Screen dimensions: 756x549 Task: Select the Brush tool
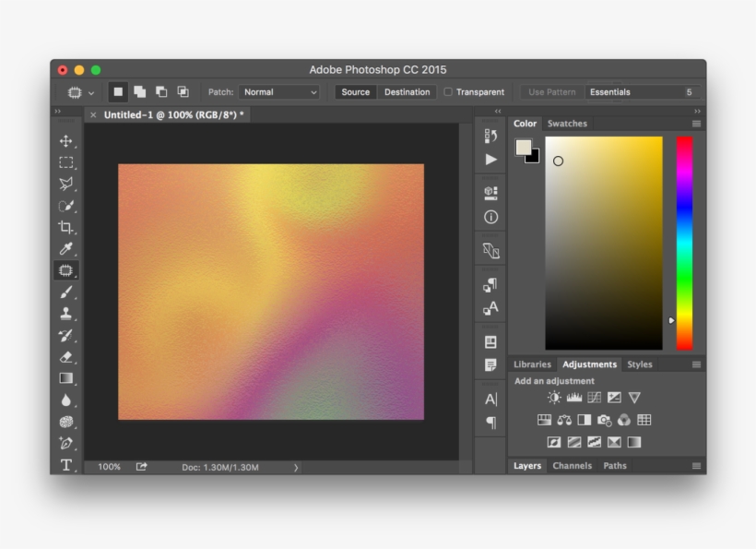[x=66, y=292]
